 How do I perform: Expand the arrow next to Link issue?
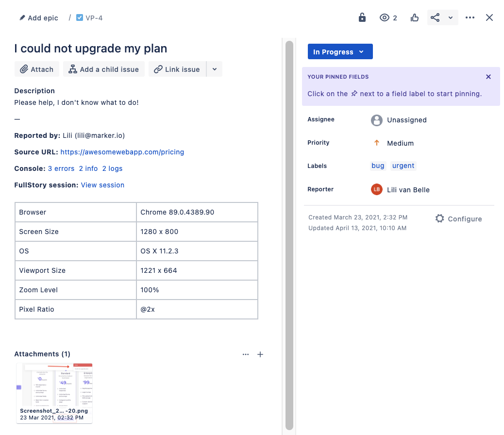coord(214,69)
